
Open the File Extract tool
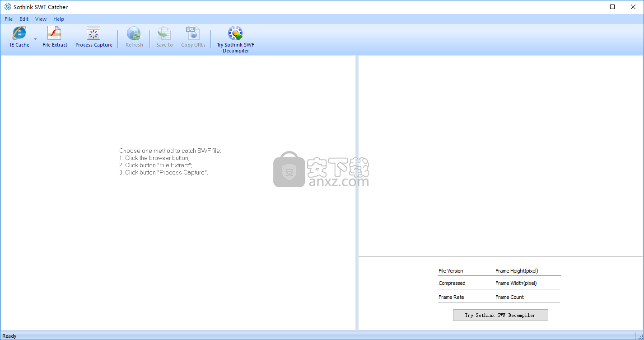55,37
